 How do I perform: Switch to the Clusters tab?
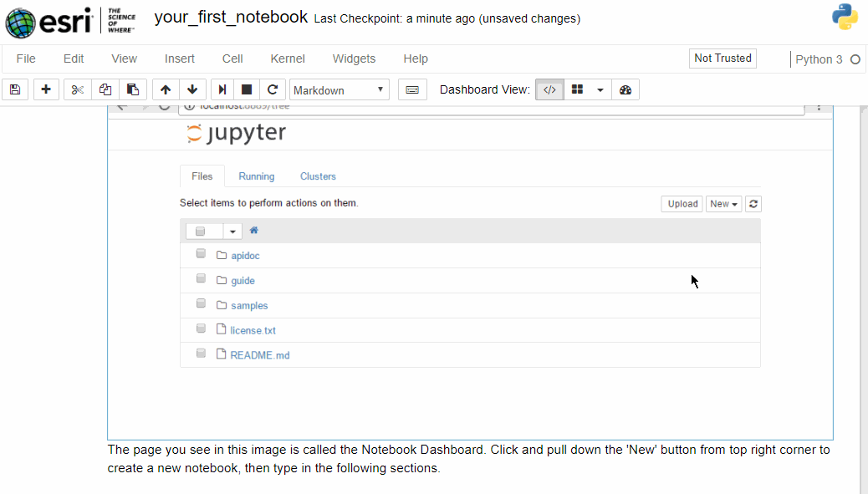[318, 176]
